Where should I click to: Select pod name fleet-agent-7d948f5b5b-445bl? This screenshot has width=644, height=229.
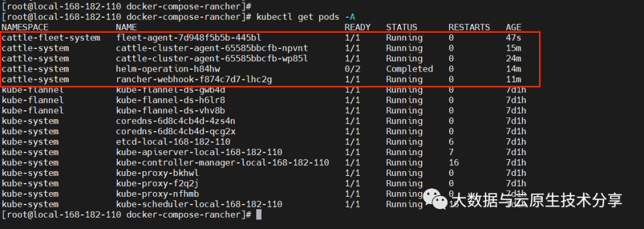(188, 38)
